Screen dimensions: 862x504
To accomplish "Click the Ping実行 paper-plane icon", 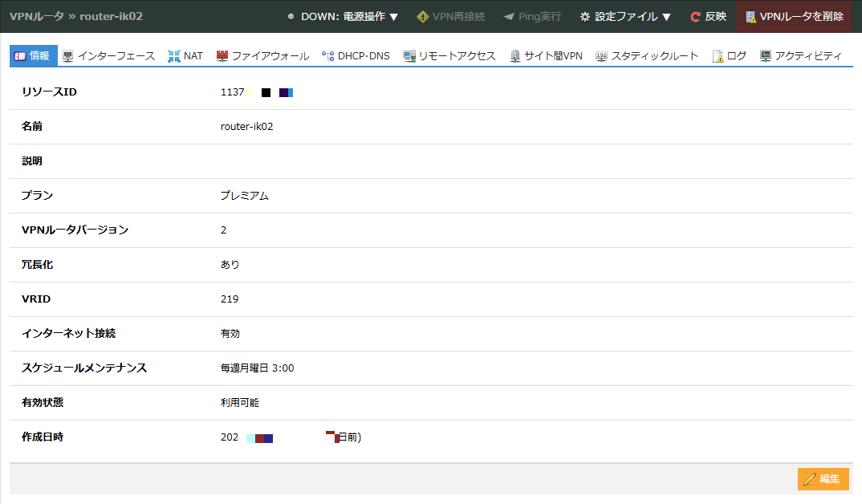I will click(x=509, y=17).
